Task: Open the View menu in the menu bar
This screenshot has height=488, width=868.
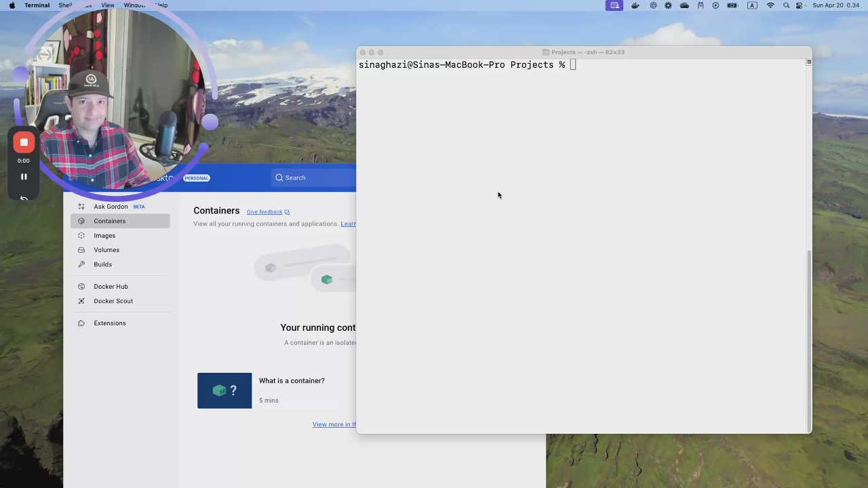Action: pos(108,5)
